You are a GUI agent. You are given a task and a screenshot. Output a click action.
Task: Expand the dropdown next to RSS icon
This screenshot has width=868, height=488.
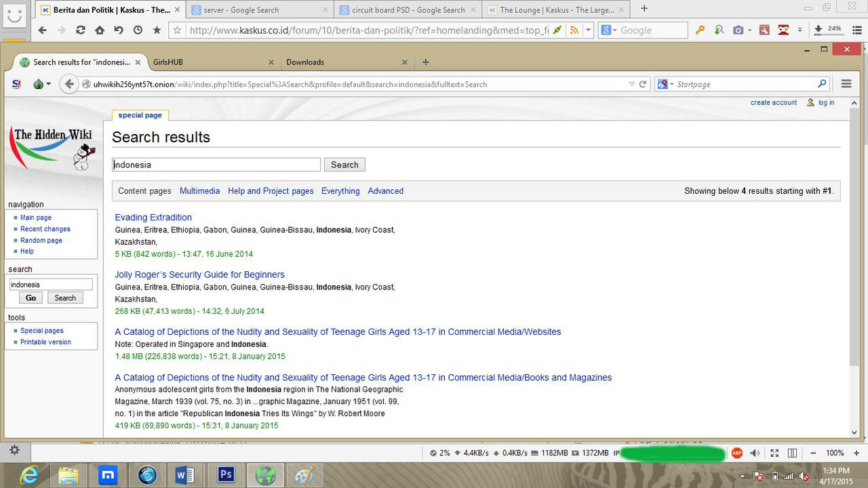(588, 30)
